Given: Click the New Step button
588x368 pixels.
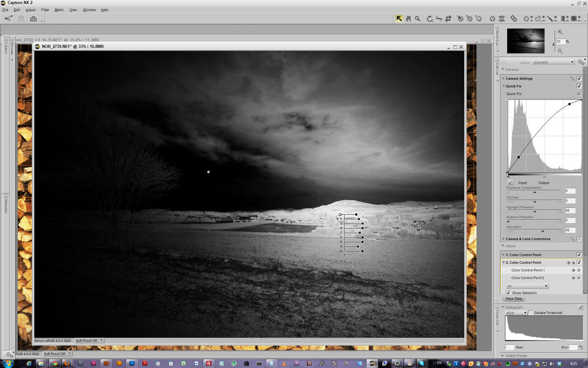Looking at the screenshot, I should (514, 298).
